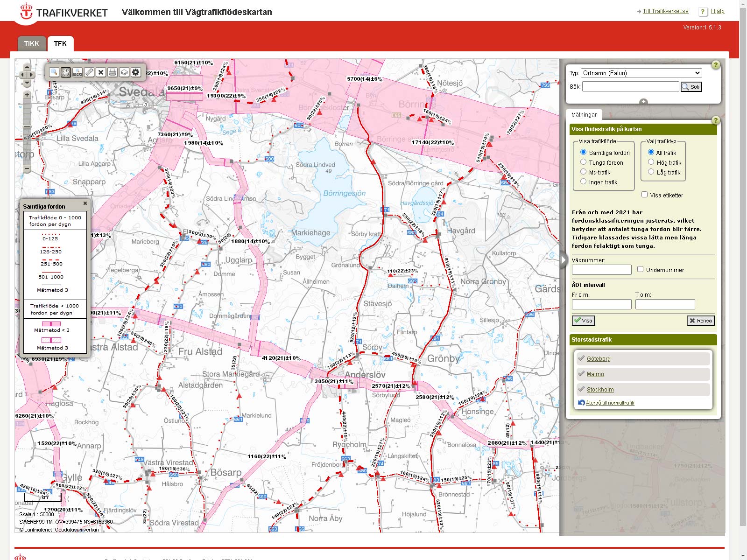Screen dimensions: 747x560
Task: Focus the Vägnummer input field
Action: pyautogui.click(x=601, y=270)
